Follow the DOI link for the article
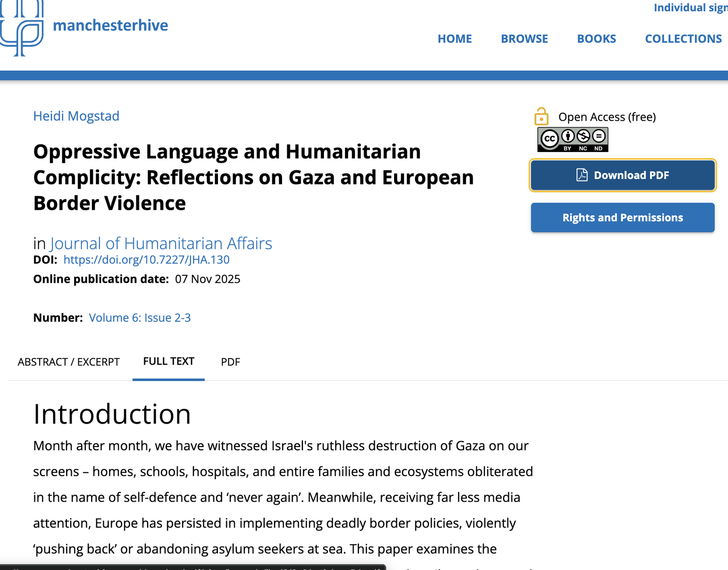 [146, 260]
